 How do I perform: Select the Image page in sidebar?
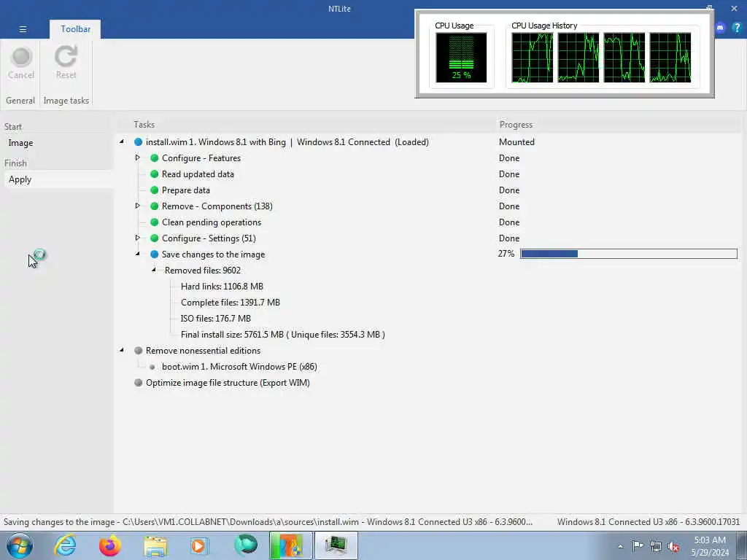point(20,143)
